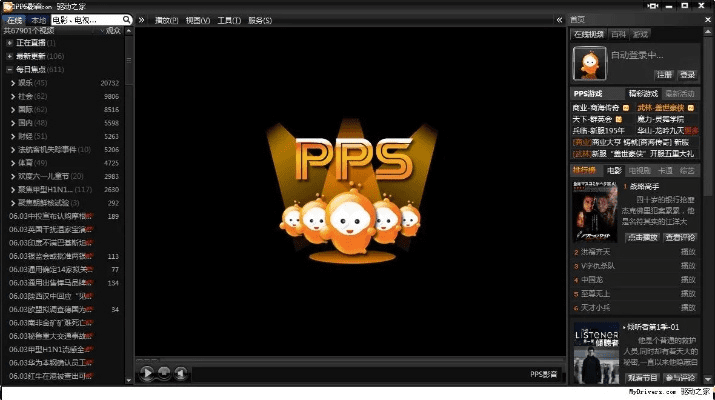Select the 最新活动 tab
Screen dimensions: 715x400
[x=679, y=94]
